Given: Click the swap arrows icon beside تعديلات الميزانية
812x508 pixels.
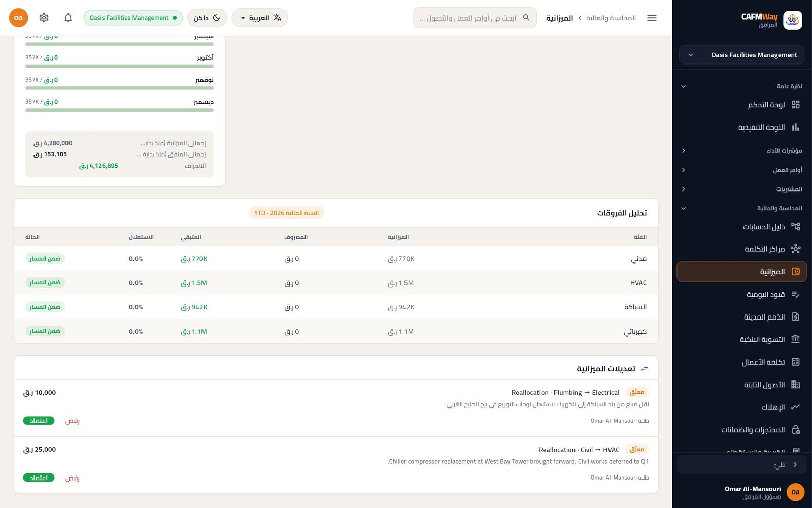Looking at the screenshot, I should tap(645, 369).
